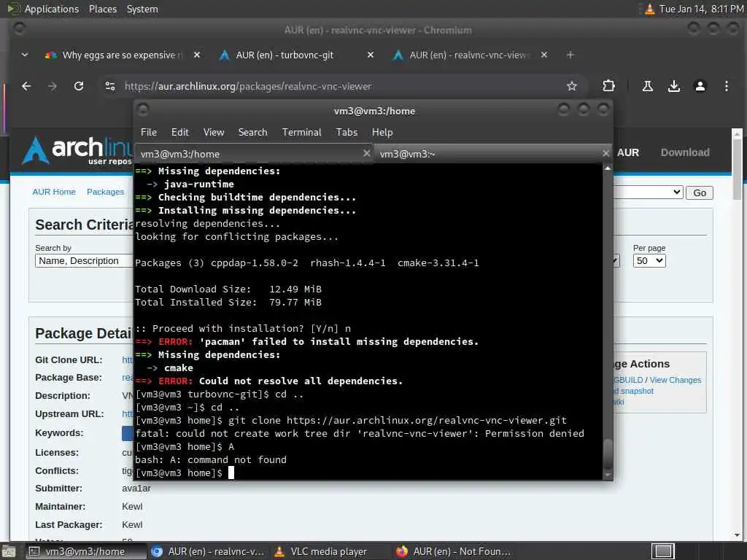Image resolution: width=747 pixels, height=560 pixels.
Task: Bookmark this page with the star icon
Action: (572, 86)
